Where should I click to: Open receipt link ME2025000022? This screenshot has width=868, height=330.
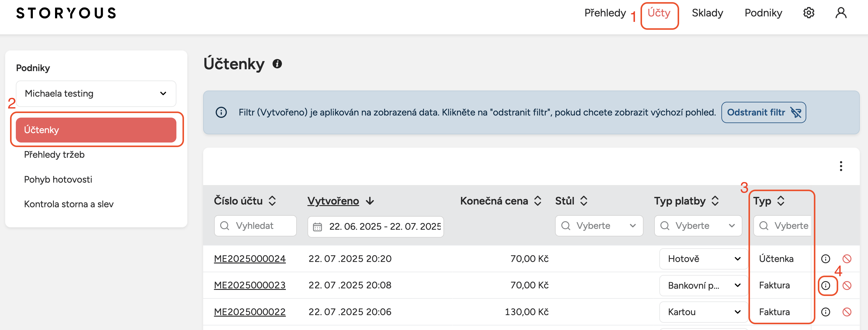[x=250, y=312]
